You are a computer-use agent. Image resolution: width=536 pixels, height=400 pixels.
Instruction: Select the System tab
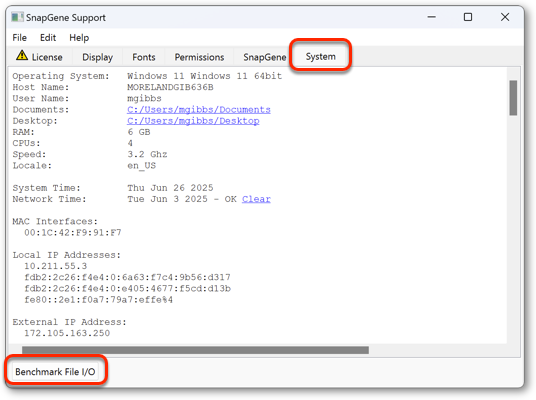321,56
